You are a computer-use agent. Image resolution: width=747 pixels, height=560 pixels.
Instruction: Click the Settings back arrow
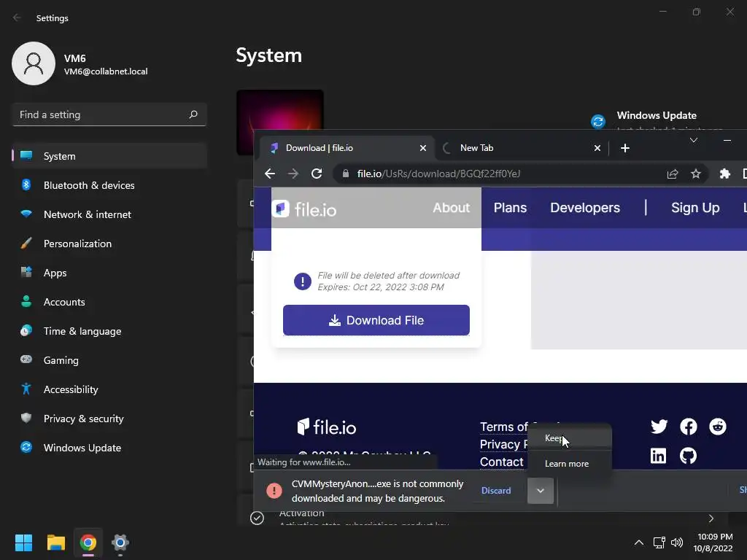coord(18,17)
